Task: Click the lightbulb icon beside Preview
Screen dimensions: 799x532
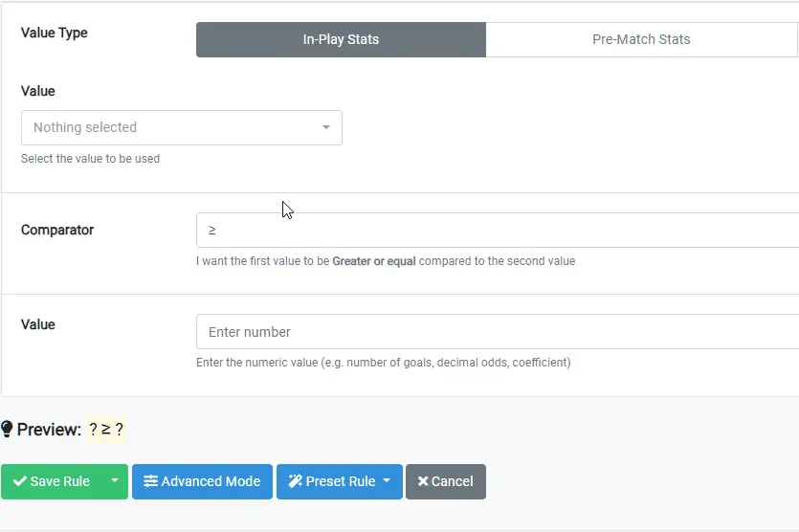Action: pos(7,430)
